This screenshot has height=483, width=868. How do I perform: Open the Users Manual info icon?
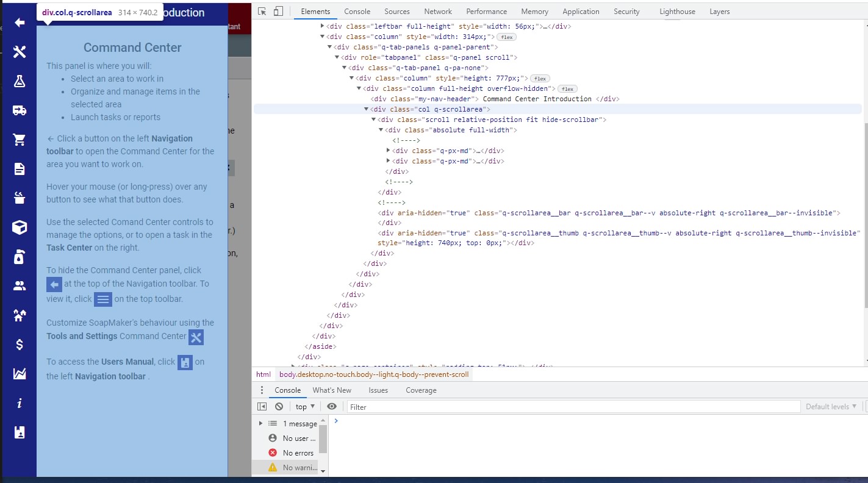pyautogui.click(x=19, y=402)
